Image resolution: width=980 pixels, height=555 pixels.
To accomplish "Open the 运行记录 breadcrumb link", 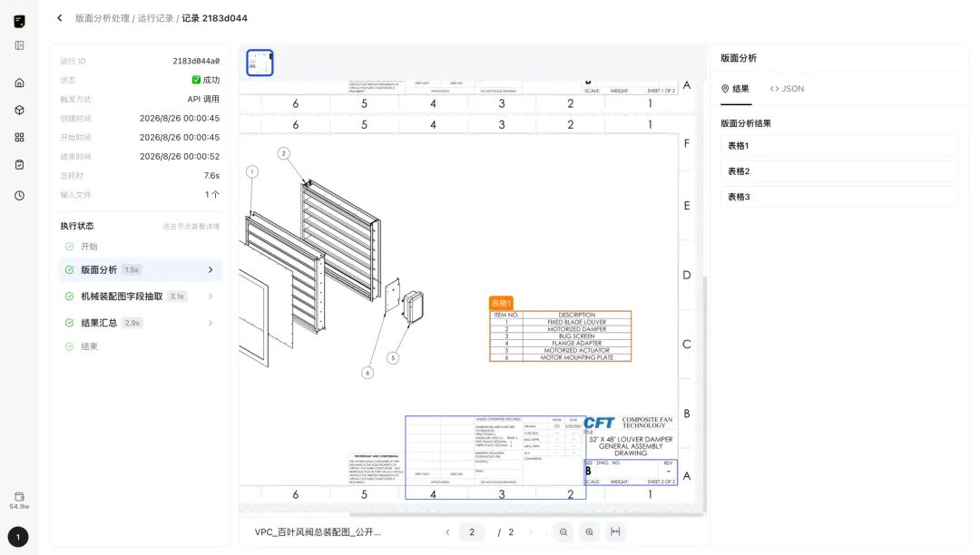I will click(156, 18).
